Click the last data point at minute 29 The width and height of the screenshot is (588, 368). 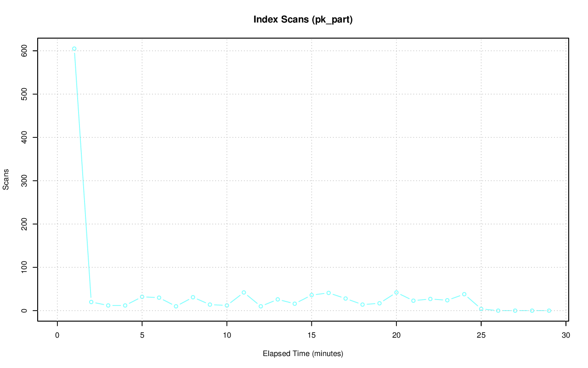pos(549,311)
